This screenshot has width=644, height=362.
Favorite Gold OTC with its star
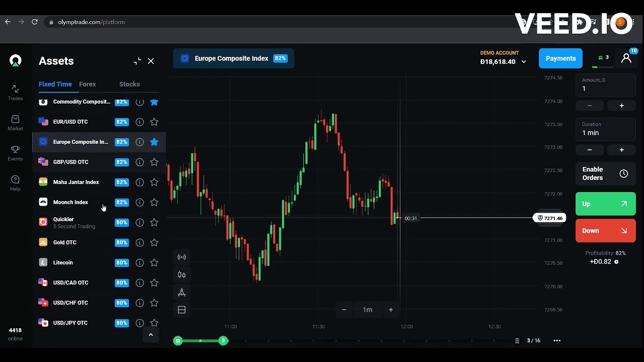154,242
